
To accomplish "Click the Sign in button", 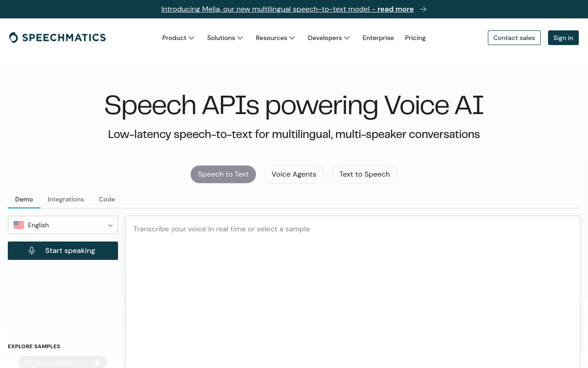I will click(563, 38).
